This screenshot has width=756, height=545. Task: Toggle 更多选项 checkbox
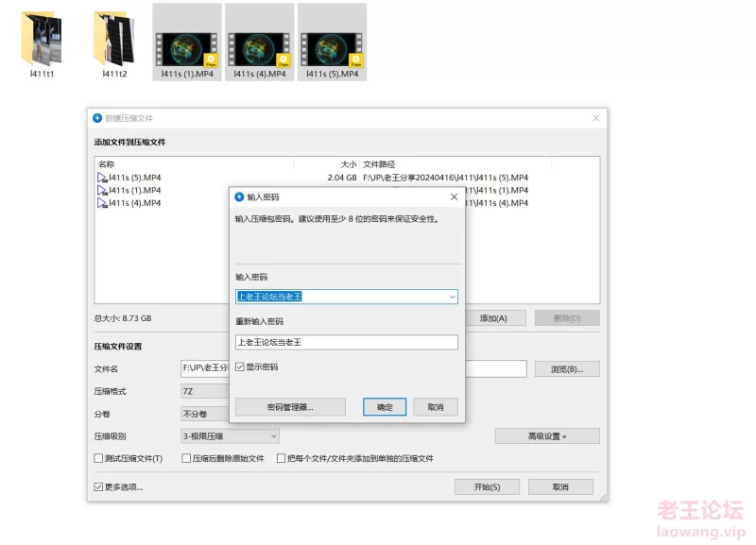[x=99, y=487]
